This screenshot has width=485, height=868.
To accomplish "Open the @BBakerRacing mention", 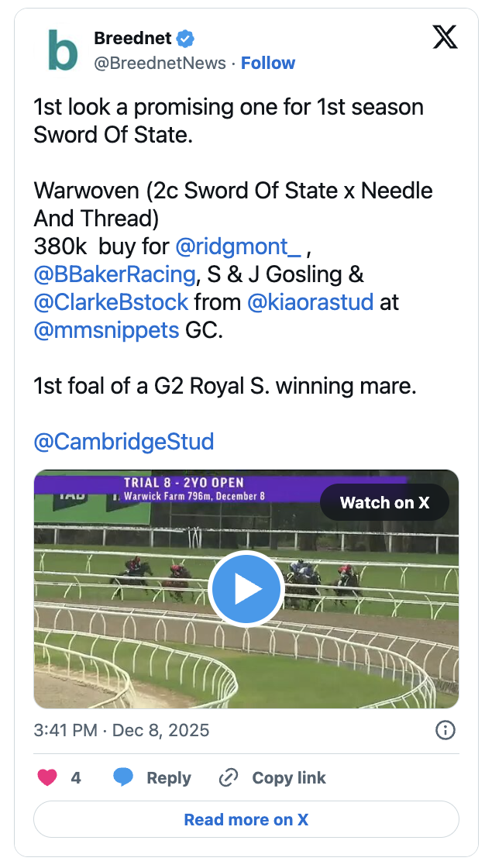I will [x=115, y=274].
